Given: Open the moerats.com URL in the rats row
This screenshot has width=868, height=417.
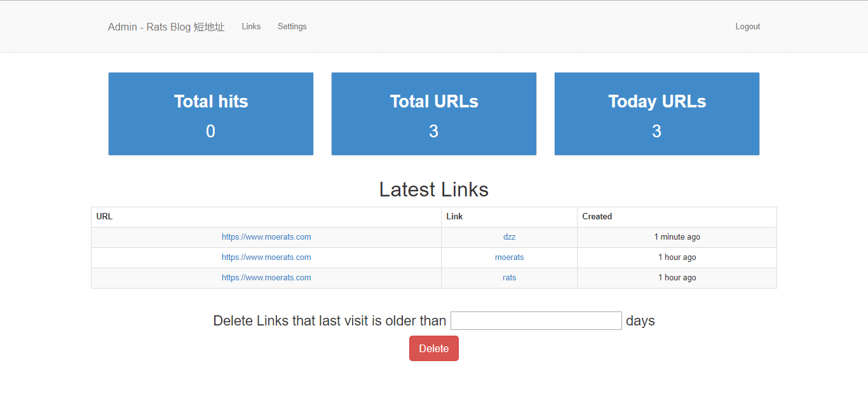Looking at the screenshot, I should tap(266, 278).
